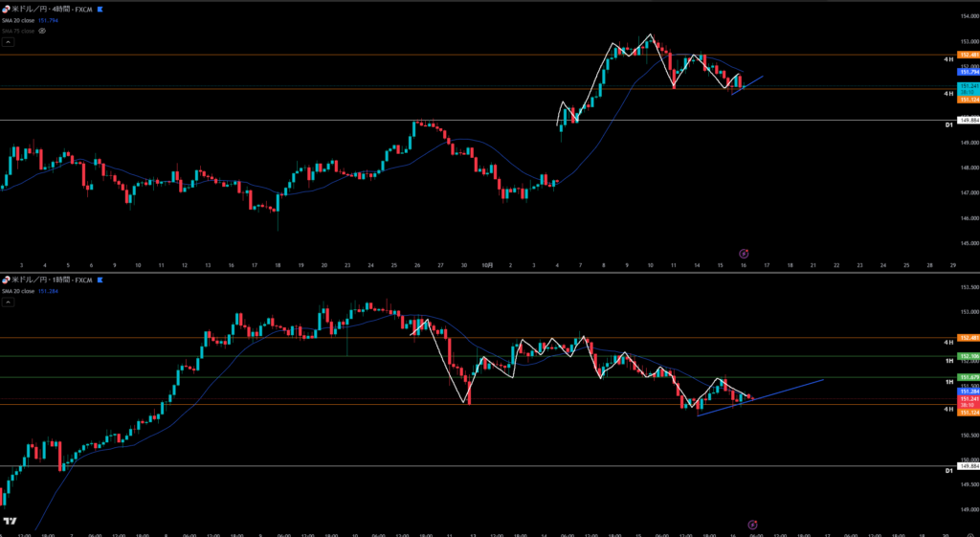Select SMA 20 close indicator in upper chart
980x537 pixels.
pos(19,20)
